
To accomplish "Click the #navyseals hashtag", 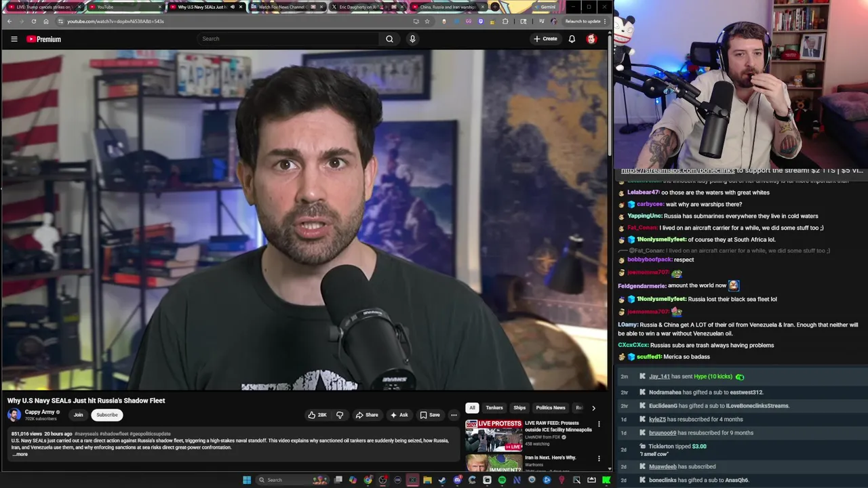I will tap(86, 434).
